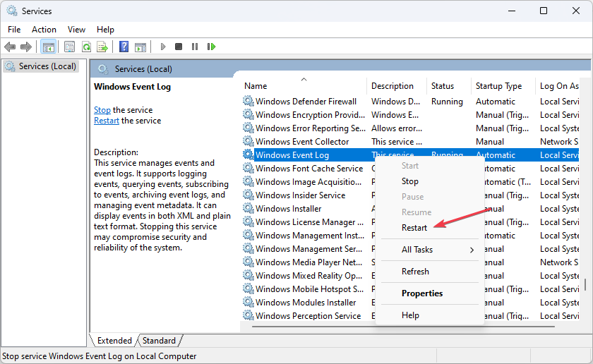Click the Export List toolbar icon
Screen dimensions: 593x364
[x=102, y=47]
